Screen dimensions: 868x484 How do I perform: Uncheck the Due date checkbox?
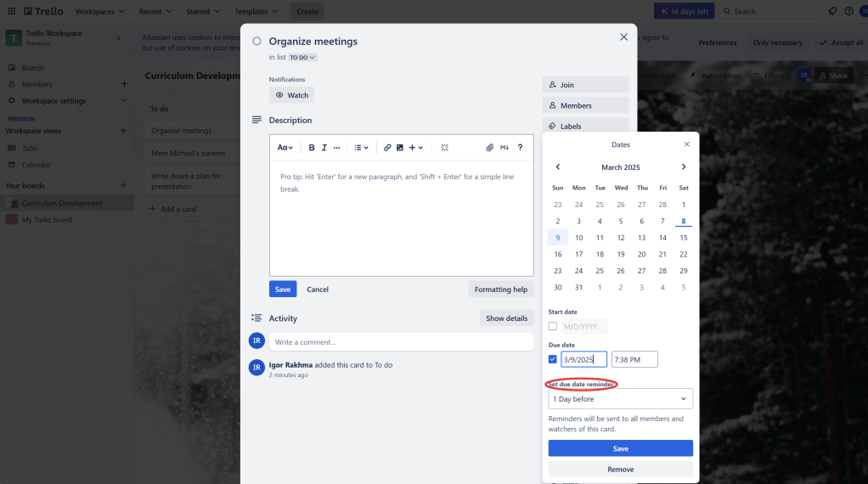(x=553, y=359)
